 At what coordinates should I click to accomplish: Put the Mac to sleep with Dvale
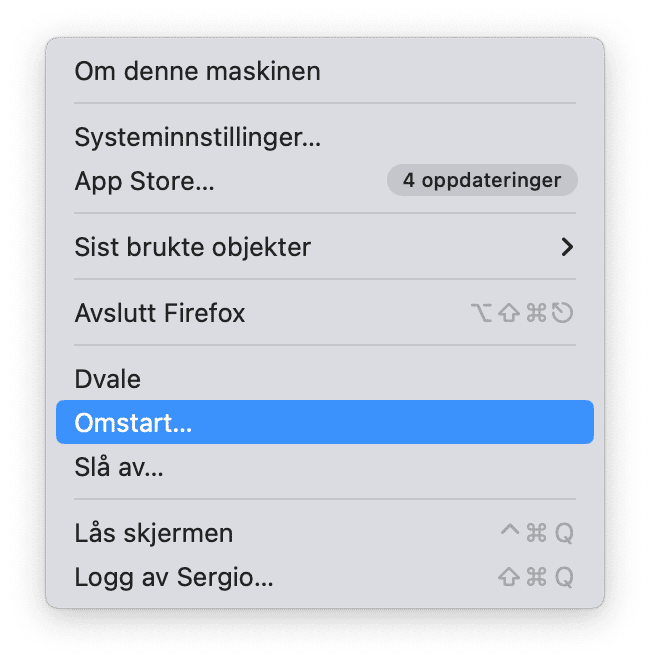pos(107,379)
